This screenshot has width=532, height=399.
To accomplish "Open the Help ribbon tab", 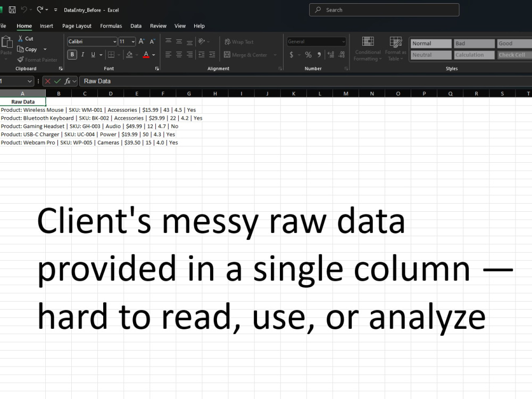I will pos(199,26).
